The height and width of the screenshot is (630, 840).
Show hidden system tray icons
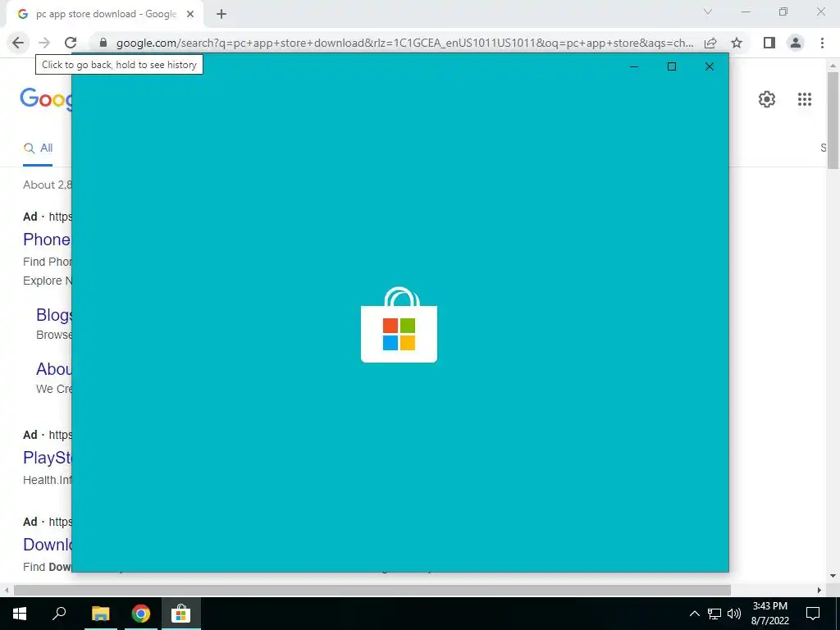coord(694,614)
